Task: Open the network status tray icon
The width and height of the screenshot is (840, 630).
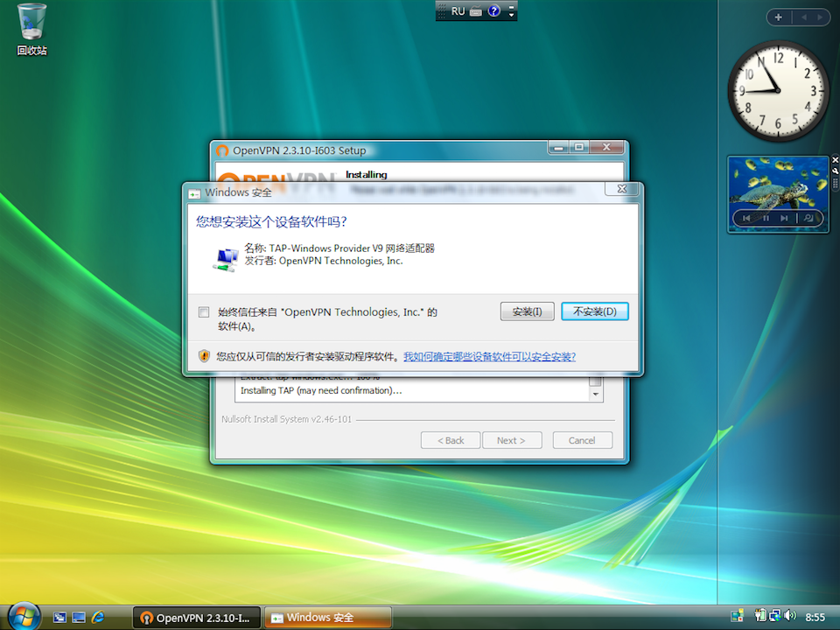Action: 774,616
